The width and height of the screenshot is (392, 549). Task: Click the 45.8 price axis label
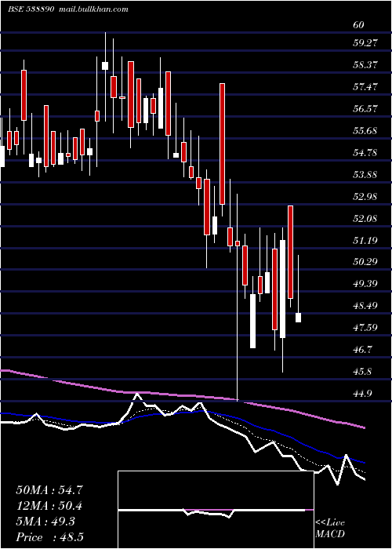pyautogui.click(x=362, y=372)
